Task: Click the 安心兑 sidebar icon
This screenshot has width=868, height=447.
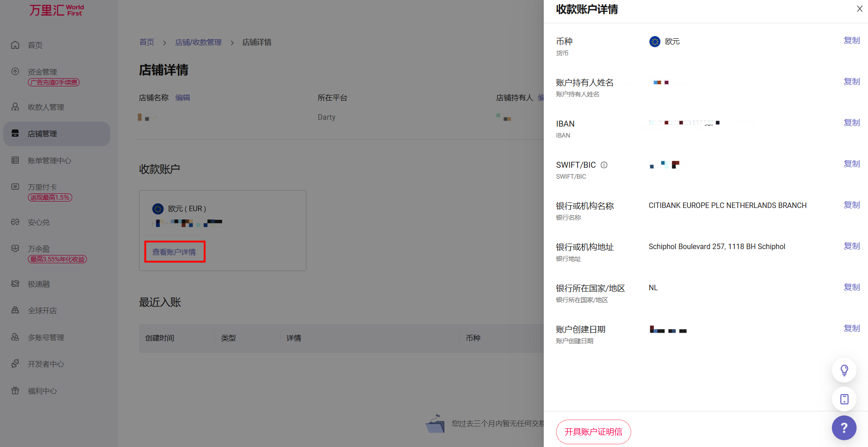Action: click(x=15, y=222)
